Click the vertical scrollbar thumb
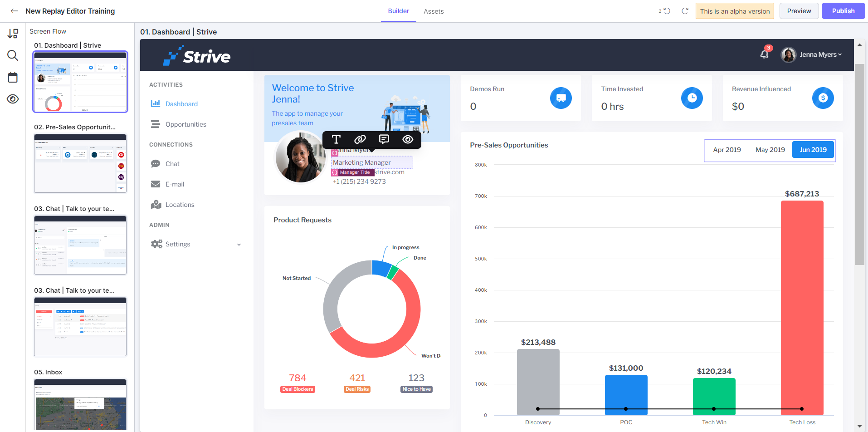Image resolution: width=868 pixels, height=432 pixels. click(x=859, y=164)
